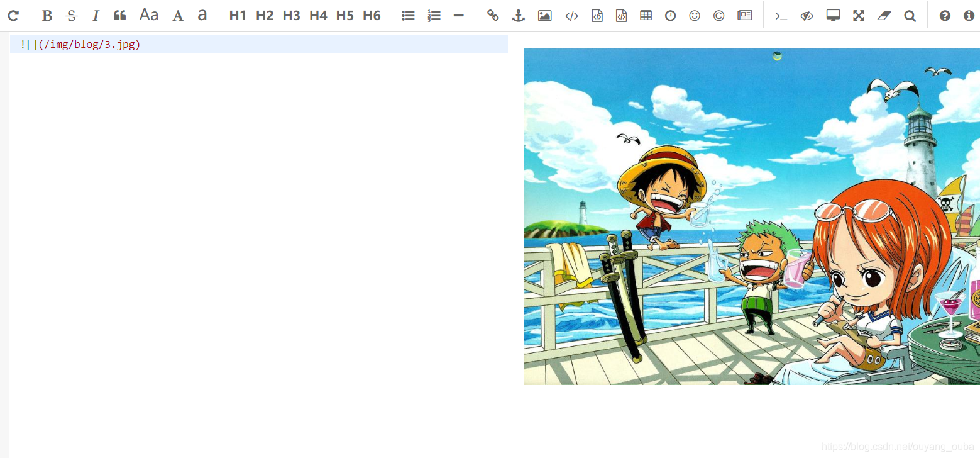The height and width of the screenshot is (458, 980).
Task: Convert selection to uppercase A
Action: pyautogui.click(x=178, y=16)
